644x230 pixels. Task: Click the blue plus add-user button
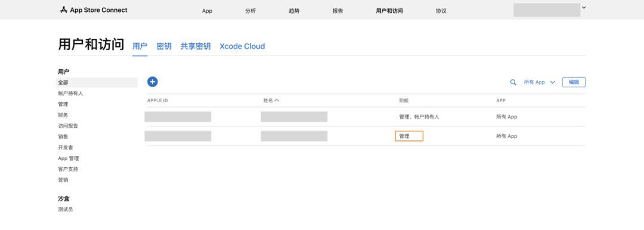click(153, 82)
